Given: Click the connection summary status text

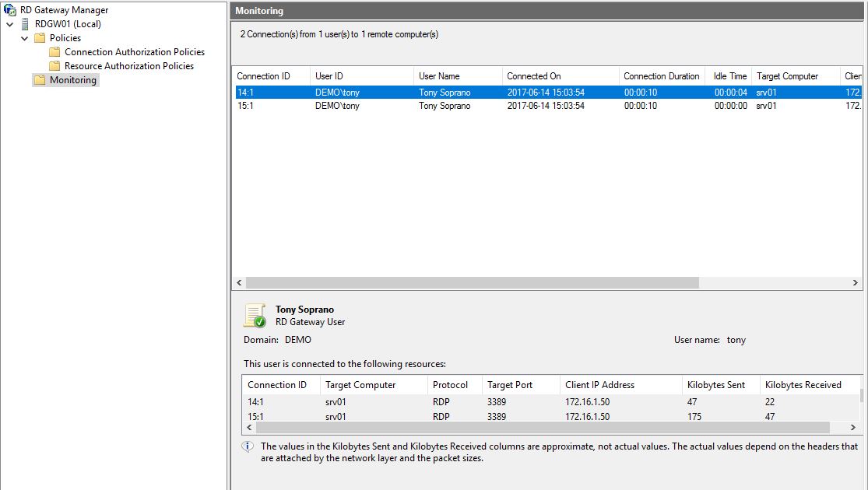Looking at the screenshot, I should [339, 34].
